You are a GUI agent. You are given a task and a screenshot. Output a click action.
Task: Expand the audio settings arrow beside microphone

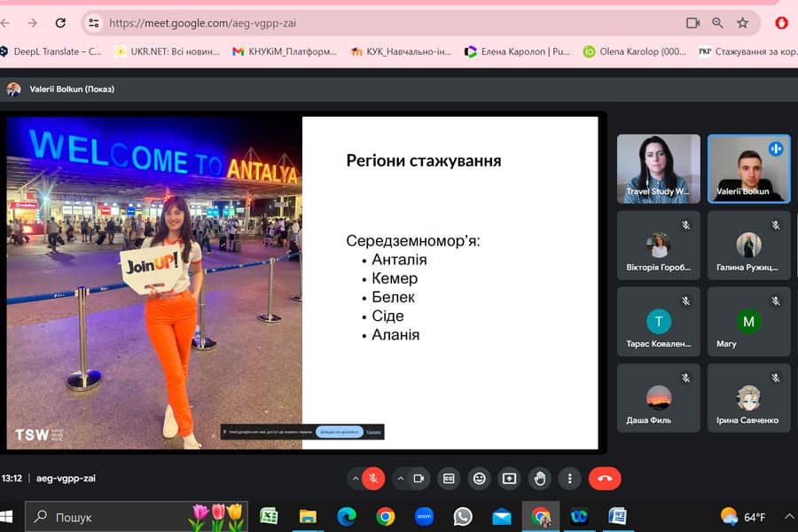coord(356,479)
